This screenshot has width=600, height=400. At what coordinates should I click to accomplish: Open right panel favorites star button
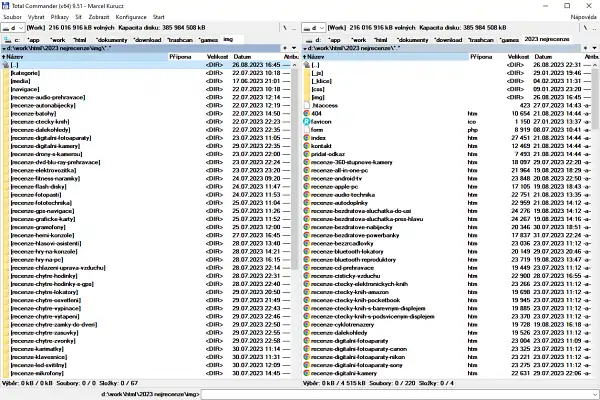pos(585,48)
